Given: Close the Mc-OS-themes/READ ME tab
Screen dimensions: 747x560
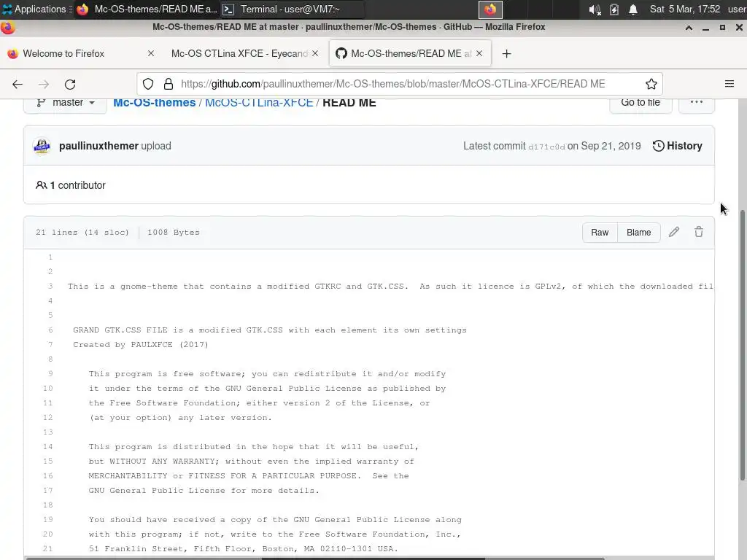Looking at the screenshot, I should pos(479,53).
